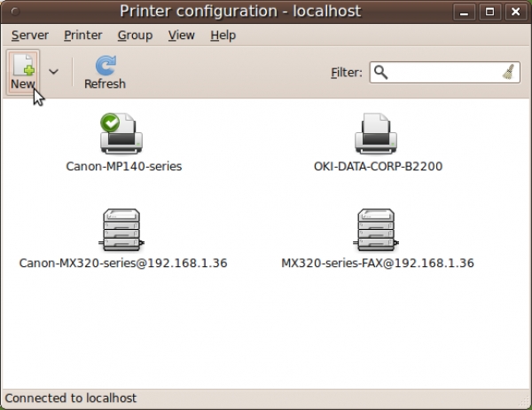Click the 'Connected to localhost' status text
Image resolution: width=532 pixels, height=410 pixels.
click(x=71, y=398)
